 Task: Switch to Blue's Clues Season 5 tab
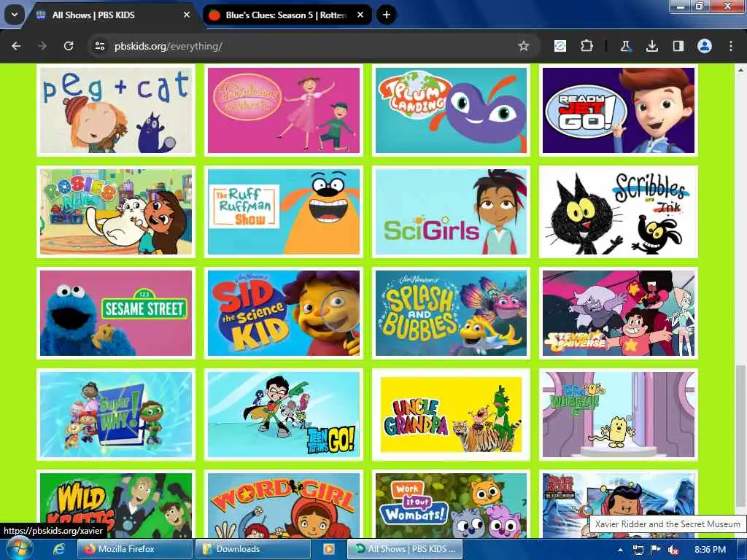pos(287,15)
